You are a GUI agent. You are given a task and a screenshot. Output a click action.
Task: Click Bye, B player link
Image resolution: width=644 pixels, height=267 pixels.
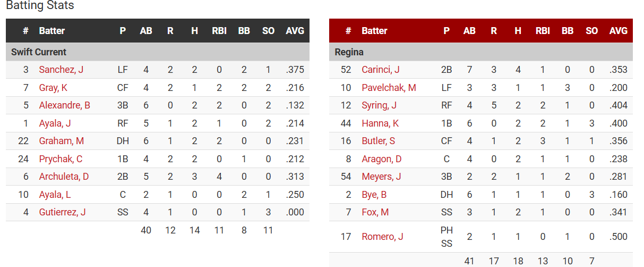point(374,195)
